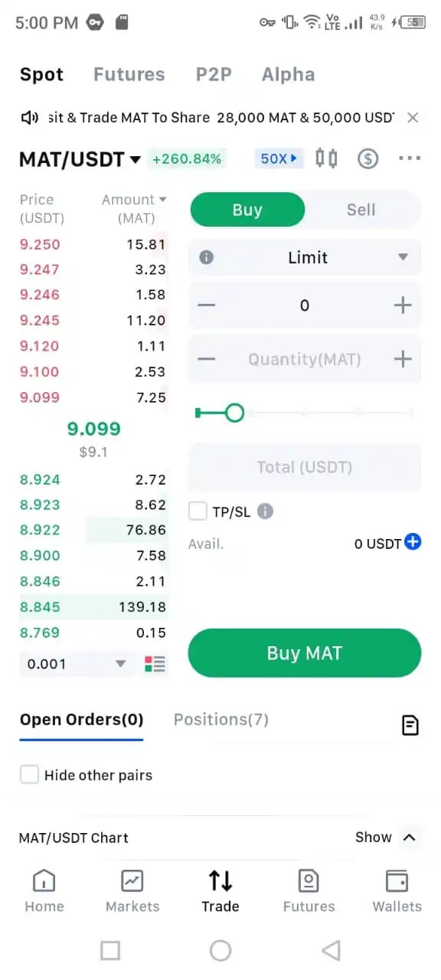441x980 pixels.
Task: Switch the order book layout icon
Action: [x=155, y=664]
